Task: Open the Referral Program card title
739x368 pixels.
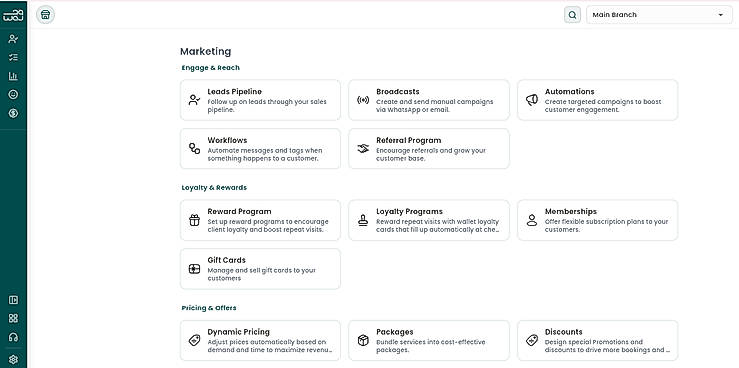Action: [409, 140]
